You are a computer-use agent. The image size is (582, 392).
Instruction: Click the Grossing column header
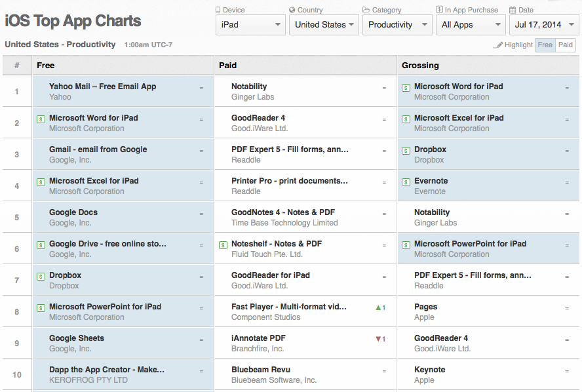(x=488, y=66)
